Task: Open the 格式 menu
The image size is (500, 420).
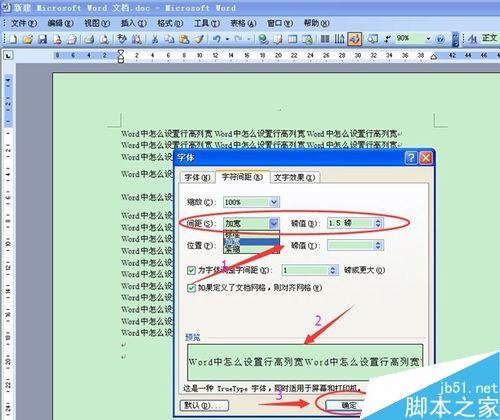Action: tap(170, 23)
